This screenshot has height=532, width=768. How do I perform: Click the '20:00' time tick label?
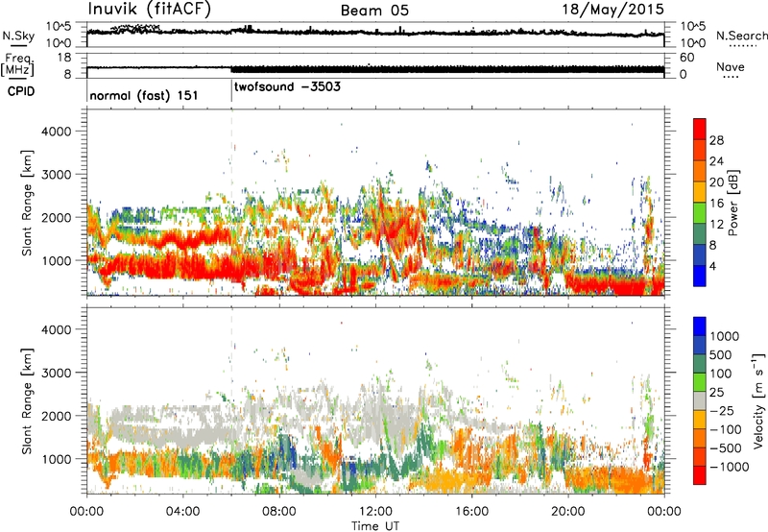click(x=567, y=512)
